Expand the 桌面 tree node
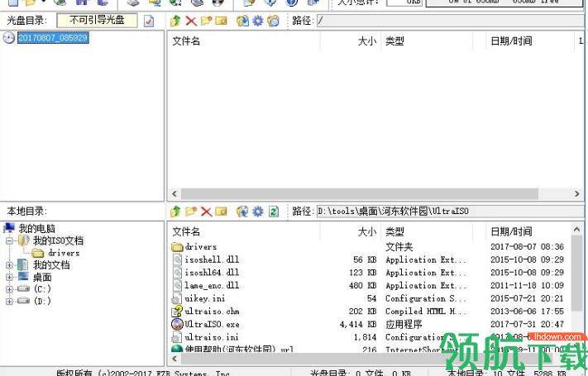 10,278
